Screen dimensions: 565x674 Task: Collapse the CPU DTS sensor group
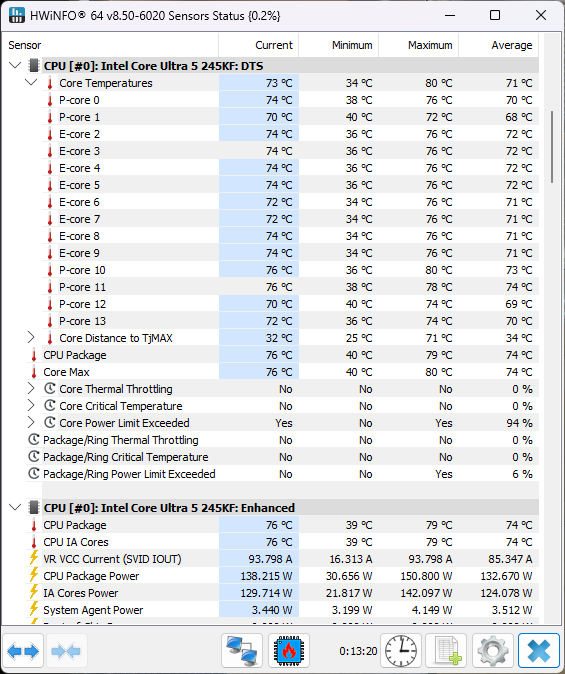[15, 66]
